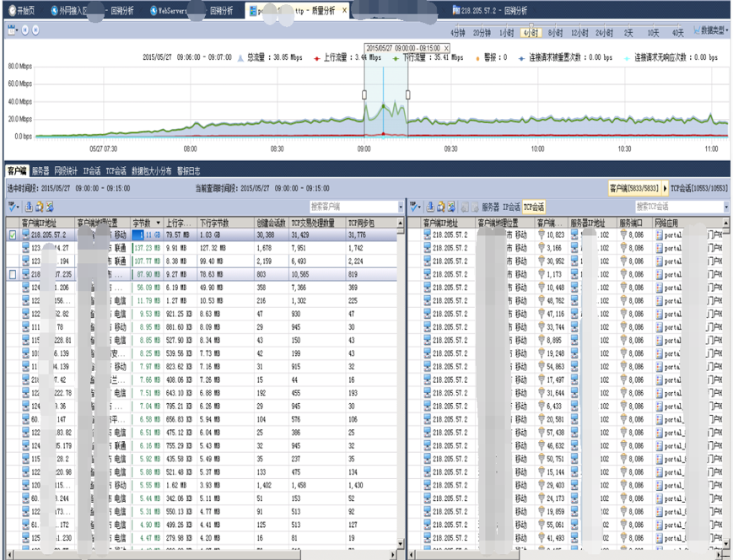Open the 搜索客户端 search dropdown arrow
Image resolution: width=733 pixels, height=560 pixels.
click(x=401, y=207)
